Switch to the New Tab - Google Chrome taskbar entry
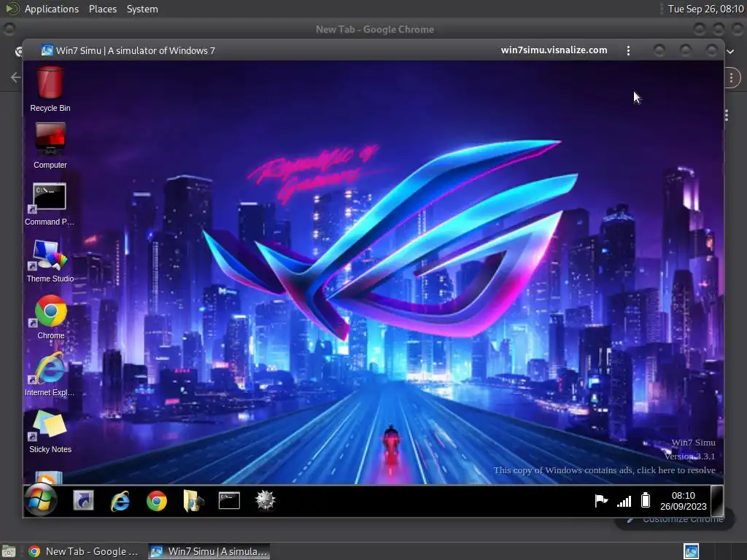This screenshot has height=560, width=747. 84,551
